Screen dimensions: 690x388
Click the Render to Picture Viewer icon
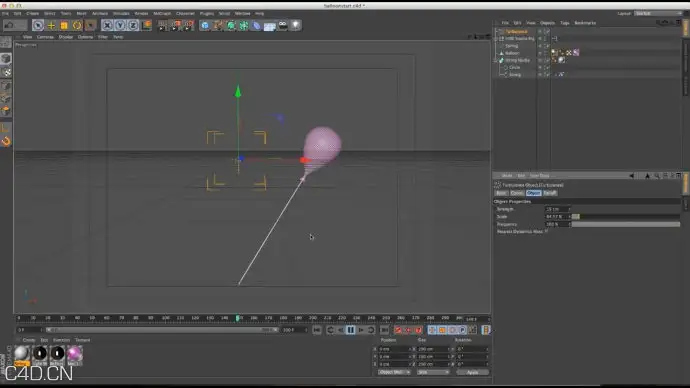pos(176,26)
